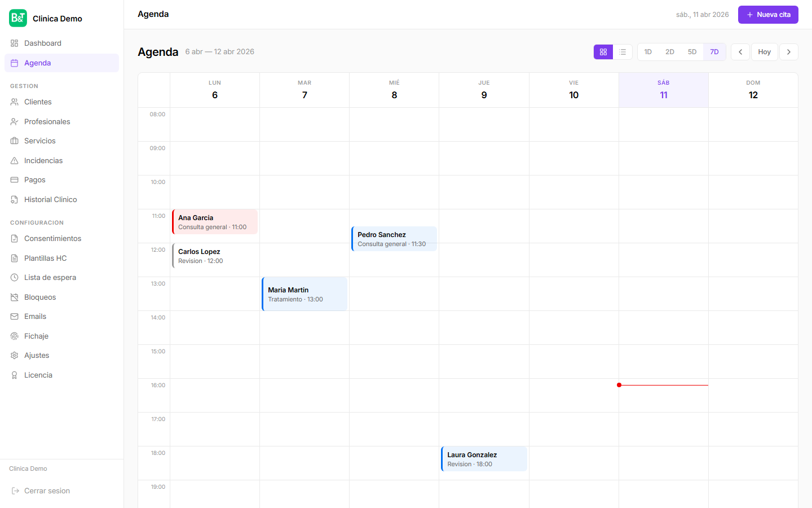The height and width of the screenshot is (508, 812).
Task: Open the Pagos section
Action: (x=61, y=180)
